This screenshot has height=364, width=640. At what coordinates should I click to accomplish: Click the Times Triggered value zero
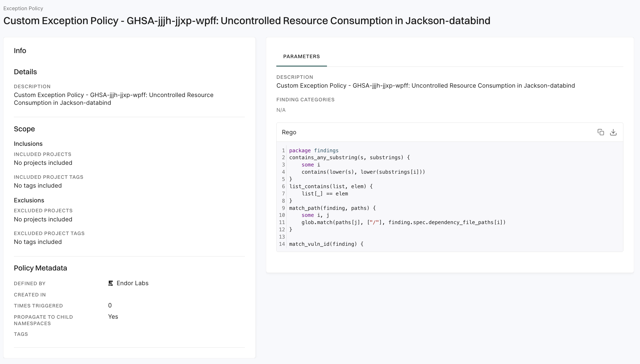tap(110, 305)
